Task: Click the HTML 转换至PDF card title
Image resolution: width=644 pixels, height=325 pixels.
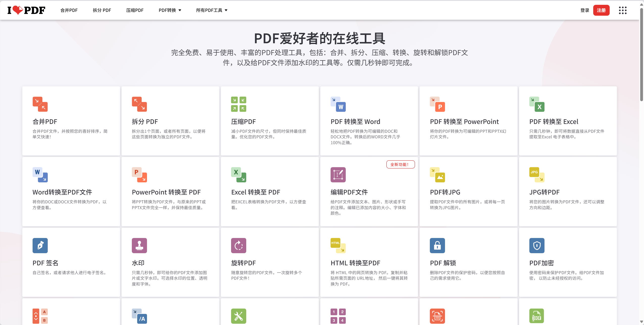Action: point(355,263)
